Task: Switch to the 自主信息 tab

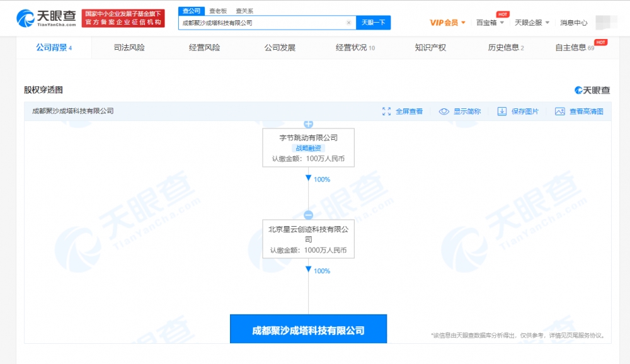Action: pyautogui.click(x=575, y=47)
